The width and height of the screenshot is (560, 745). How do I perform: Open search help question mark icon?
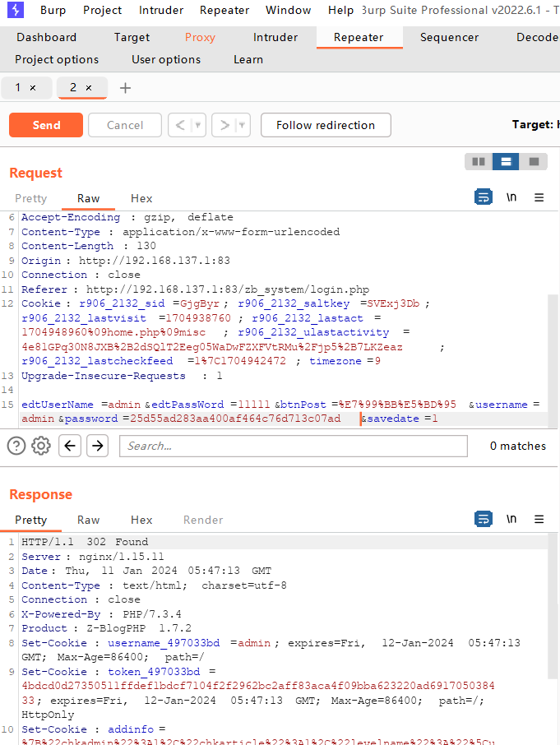(x=16, y=446)
